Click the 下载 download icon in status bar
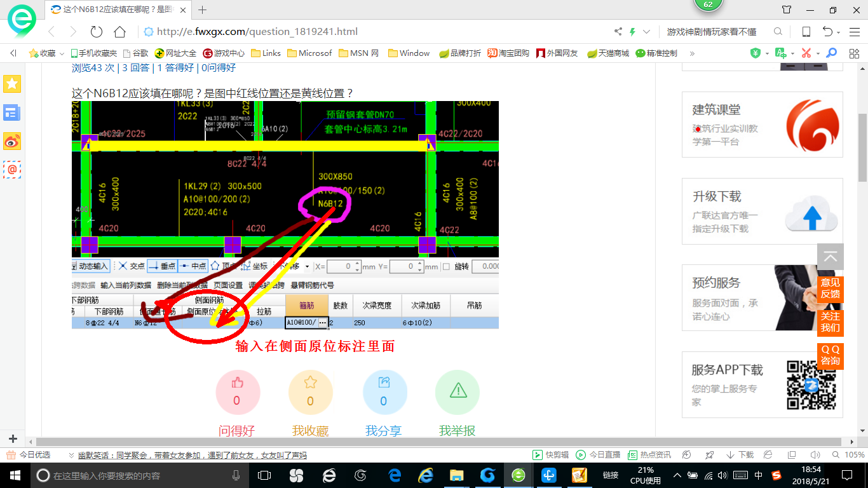868x488 pixels. (x=740, y=455)
